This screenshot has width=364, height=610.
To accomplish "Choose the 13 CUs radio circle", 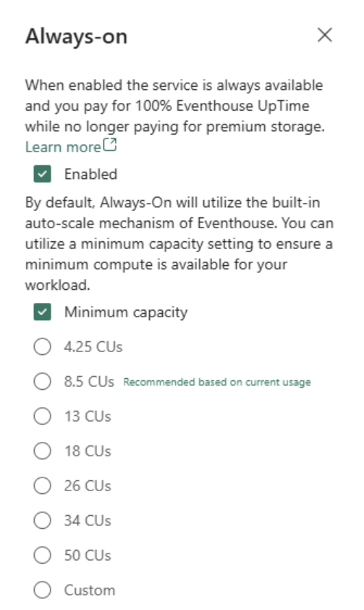I will (x=43, y=417).
